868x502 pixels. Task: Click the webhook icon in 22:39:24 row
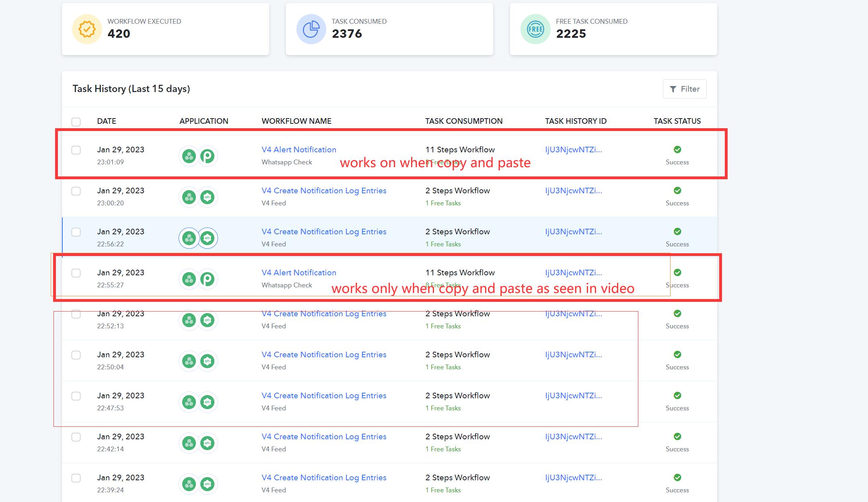click(189, 484)
